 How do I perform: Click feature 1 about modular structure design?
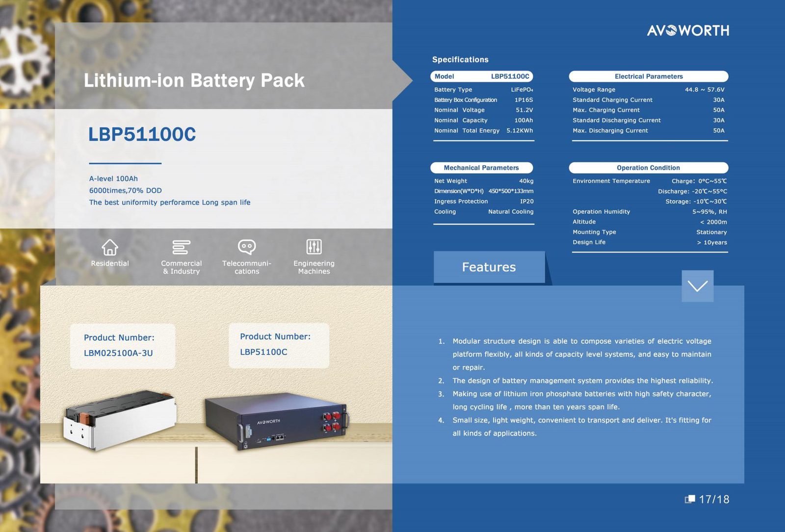pos(575,355)
